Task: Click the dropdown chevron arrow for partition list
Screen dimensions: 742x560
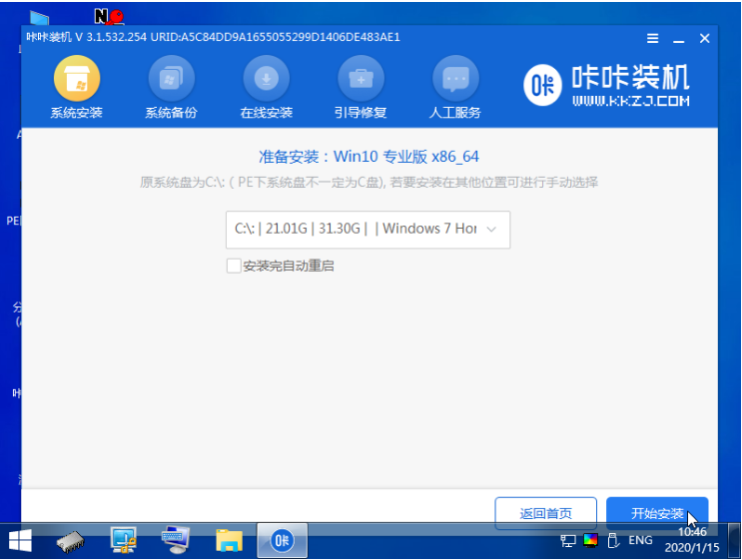Action: 491,229
